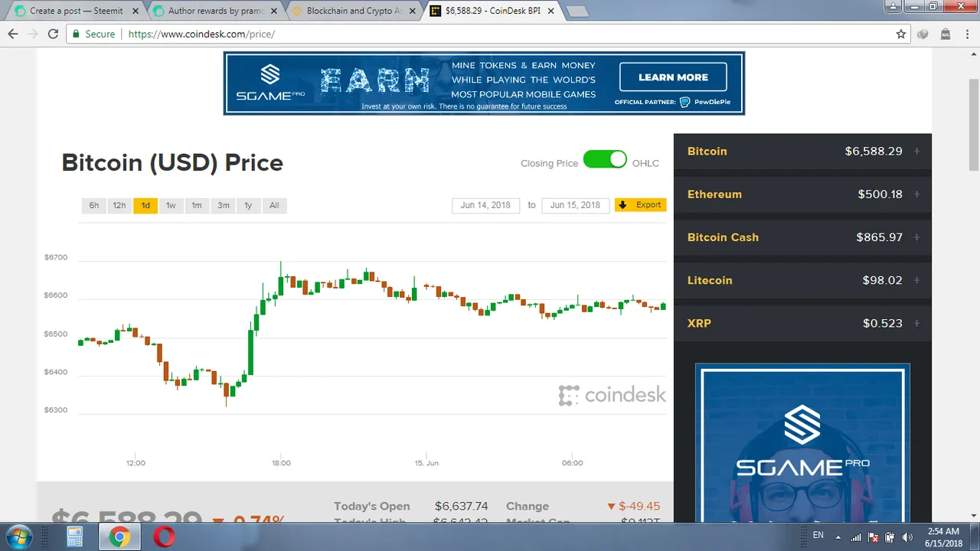980x551 pixels.
Task: Select the 1y chart range
Action: point(248,205)
